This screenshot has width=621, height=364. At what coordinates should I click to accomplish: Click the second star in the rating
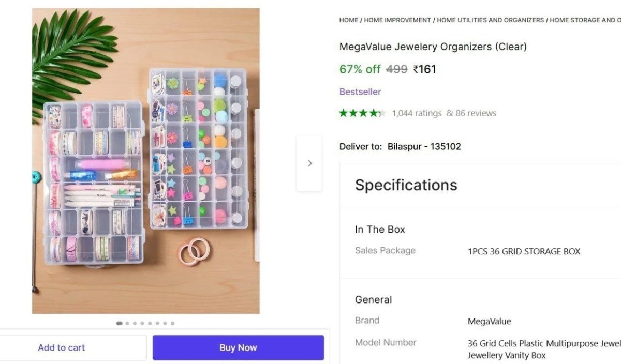(353, 112)
